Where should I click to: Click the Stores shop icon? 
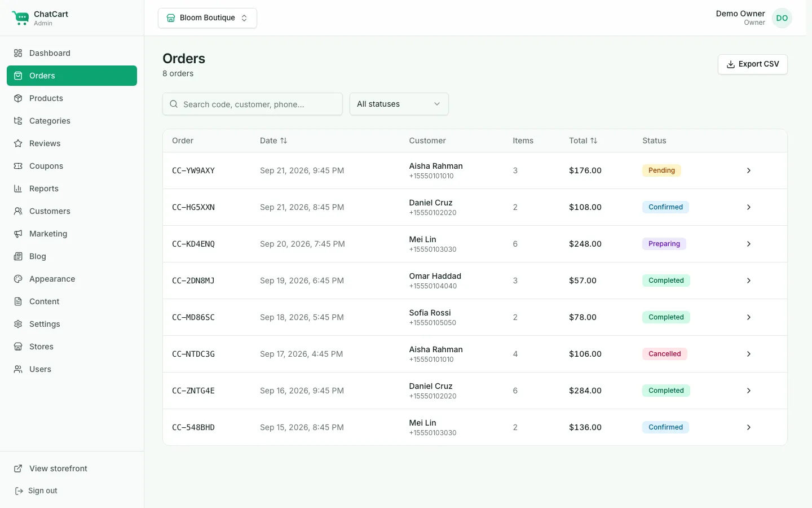coord(18,347)
